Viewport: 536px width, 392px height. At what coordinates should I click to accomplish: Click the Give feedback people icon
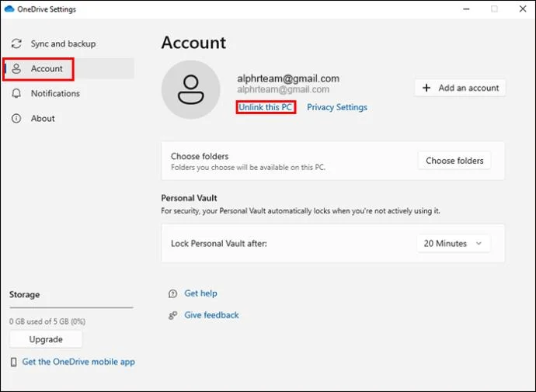(173, 315)
